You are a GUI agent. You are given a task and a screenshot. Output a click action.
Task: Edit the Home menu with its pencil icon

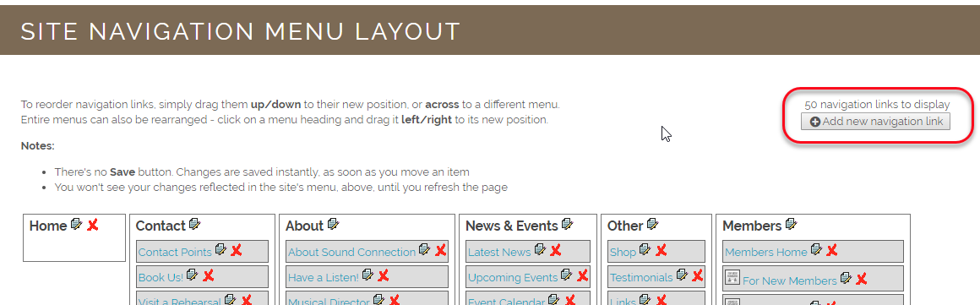pos(76,224)
